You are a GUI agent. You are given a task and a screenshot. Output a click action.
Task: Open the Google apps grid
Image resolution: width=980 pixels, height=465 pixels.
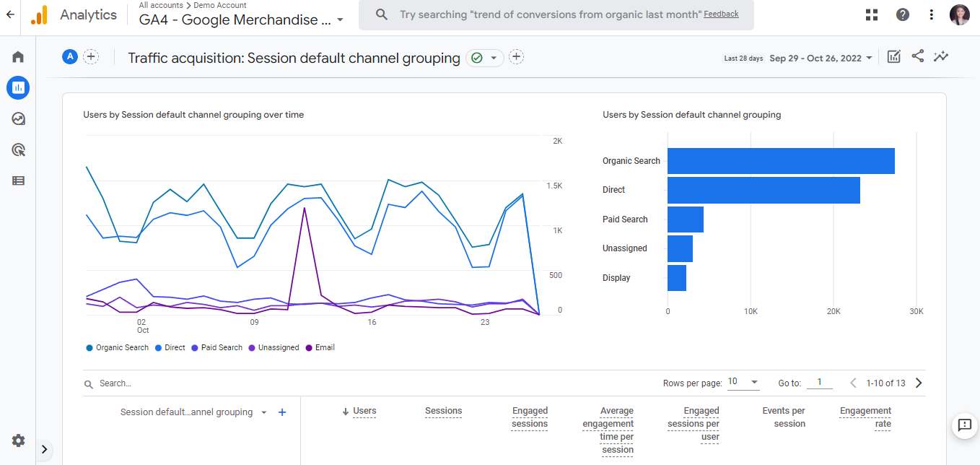coord(871,14)
